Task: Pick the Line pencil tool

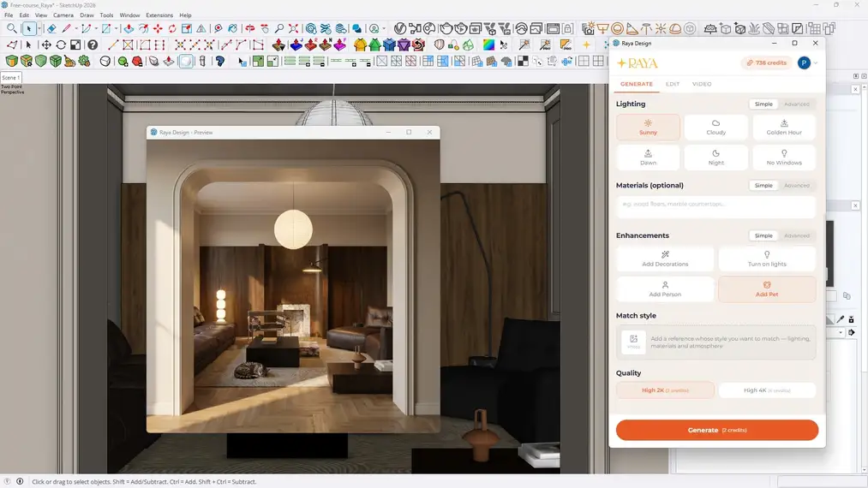Action: click(67, 28)
